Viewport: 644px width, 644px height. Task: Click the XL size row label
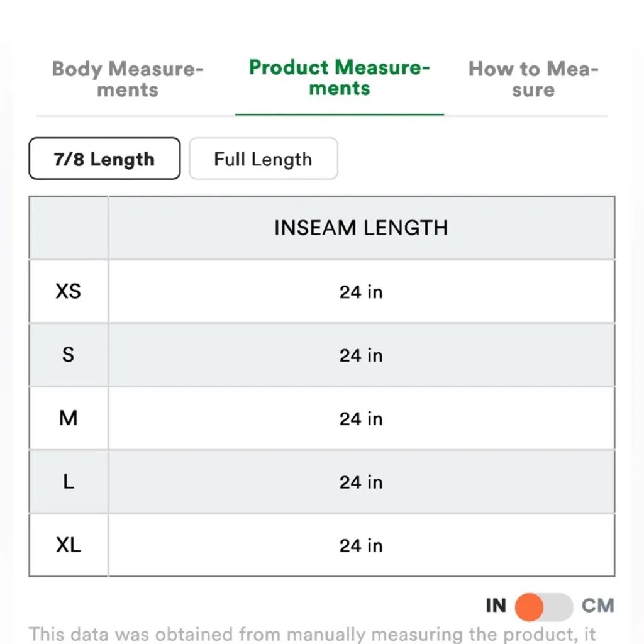[x=69, y=545]
